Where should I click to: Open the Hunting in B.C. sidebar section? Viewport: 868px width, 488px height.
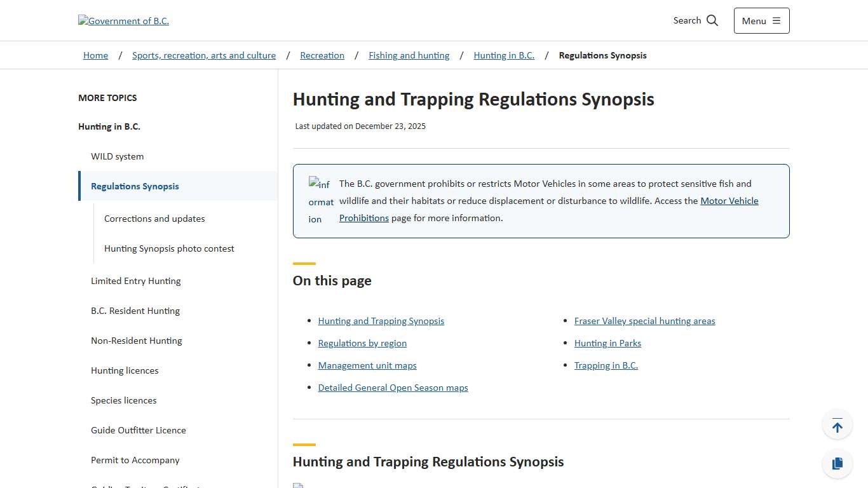click(109, 126)
